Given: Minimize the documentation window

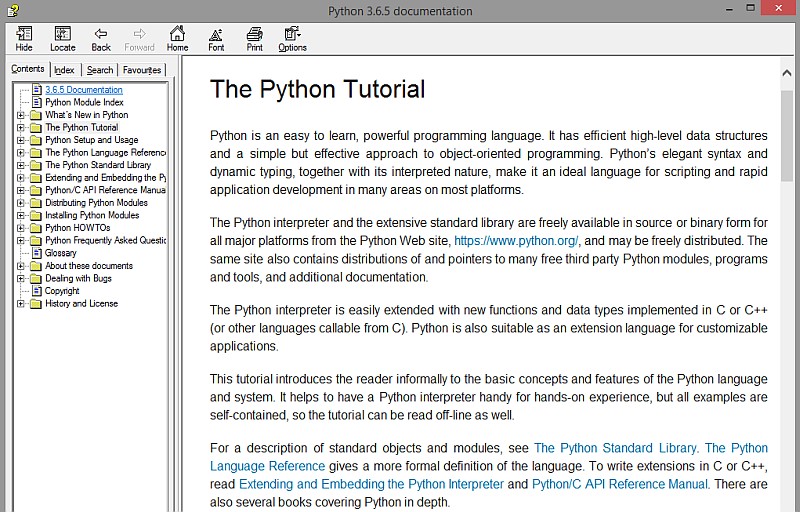Looking at the screenshot, I should (730, 9).
